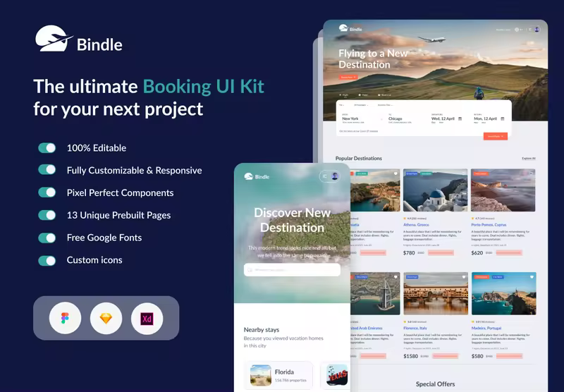Image resolution: width=564 pixels, height=392 pixels.
Task: Open the Porto Pomos, Cyprus destination title
Action: pyautogui.click(x=489, y=224)
